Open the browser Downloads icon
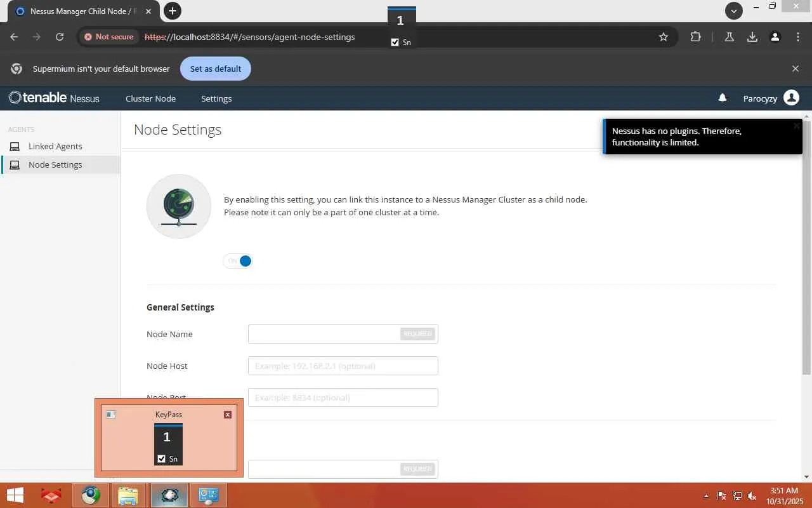This screenshot has width=812, height=508. point(752,37)
